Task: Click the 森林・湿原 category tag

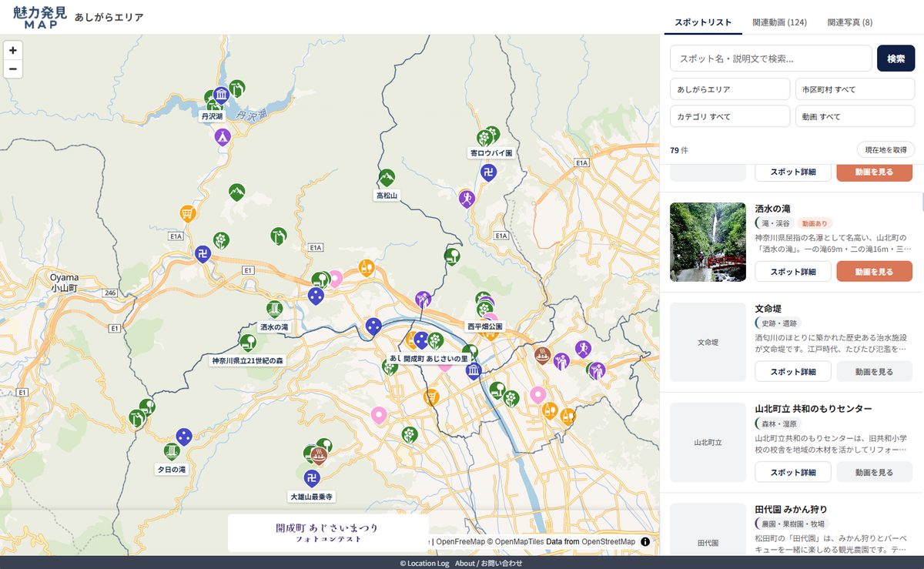Action: (x=779, y=423)
